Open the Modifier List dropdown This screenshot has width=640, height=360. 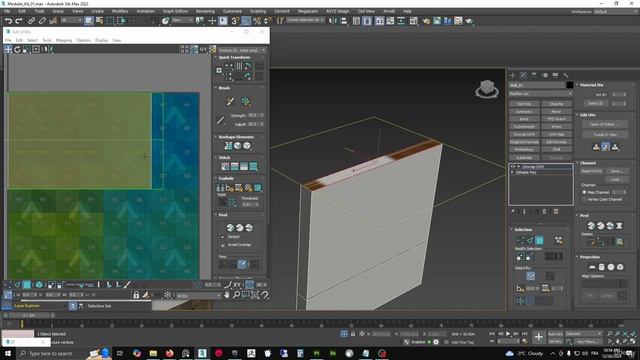(x=540, y=94)
